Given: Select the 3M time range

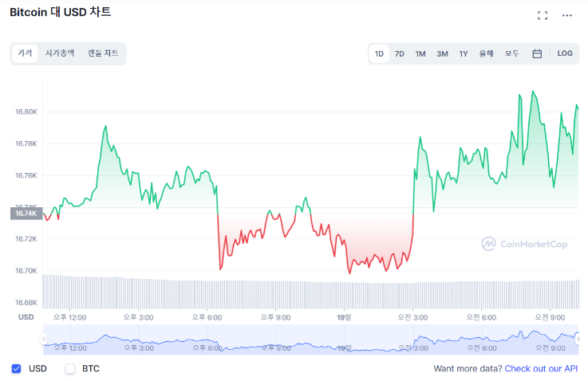Looking at the screenshot, I should pos(442,53).
